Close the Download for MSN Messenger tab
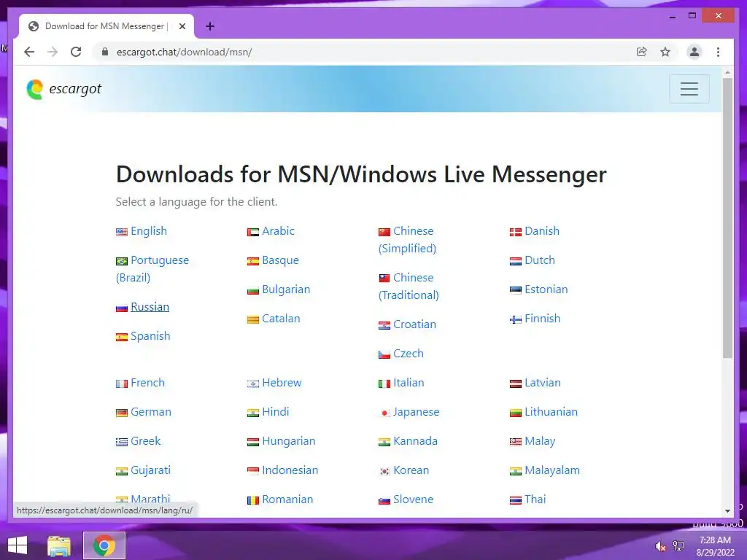 pos(182,26)
